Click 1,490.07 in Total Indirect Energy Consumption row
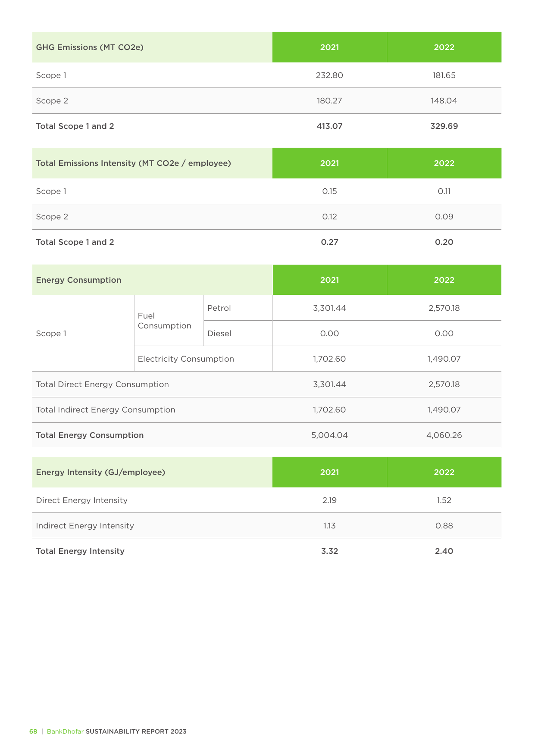This screenshot has width=535, height=756. tap(444, 410)
